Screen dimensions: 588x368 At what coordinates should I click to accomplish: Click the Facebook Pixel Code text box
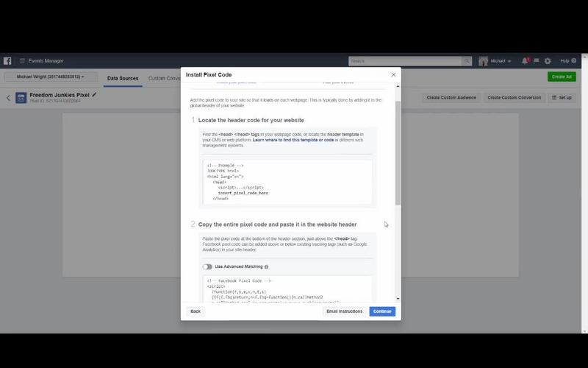tap(287, 289)
